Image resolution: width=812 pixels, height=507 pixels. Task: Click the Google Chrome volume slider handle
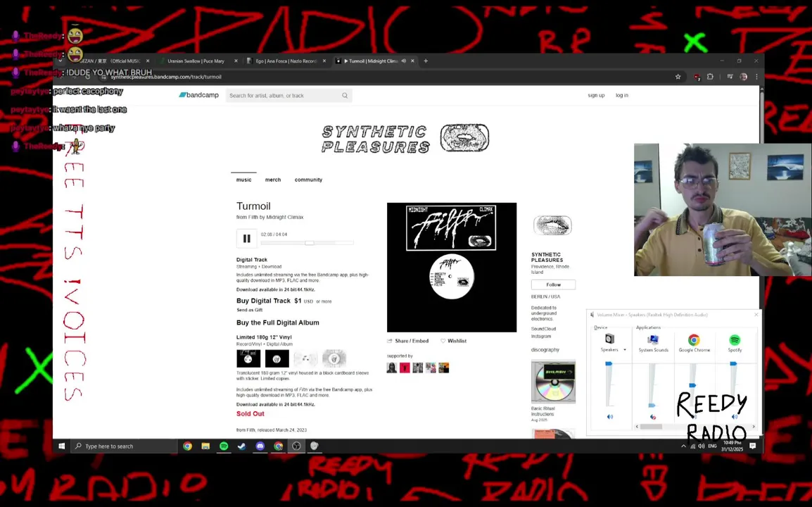click(692, 385)
